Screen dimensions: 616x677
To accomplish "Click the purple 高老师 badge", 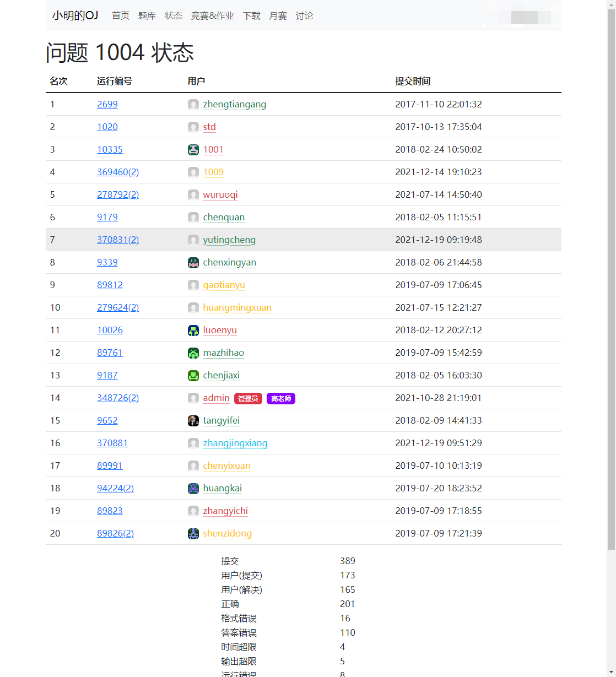I will click(x=281, y=398).
